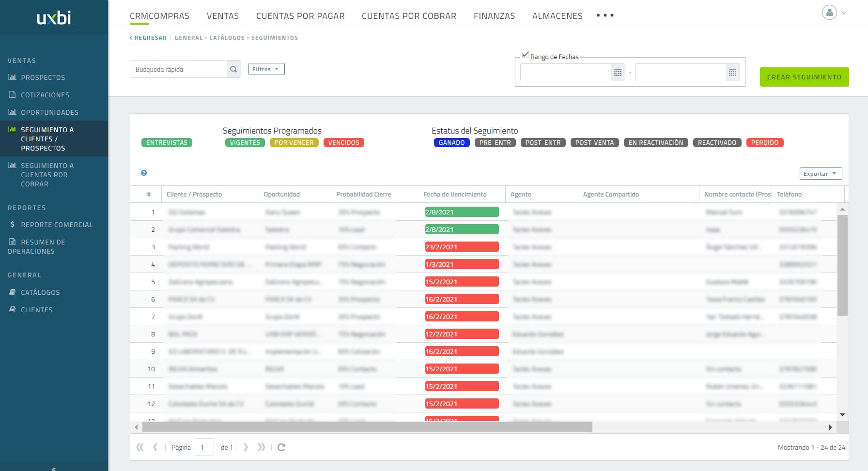The image size is (868, 471).
Task: Select the red 23/2/2021 date in row 3
Action: pos(462,247)
